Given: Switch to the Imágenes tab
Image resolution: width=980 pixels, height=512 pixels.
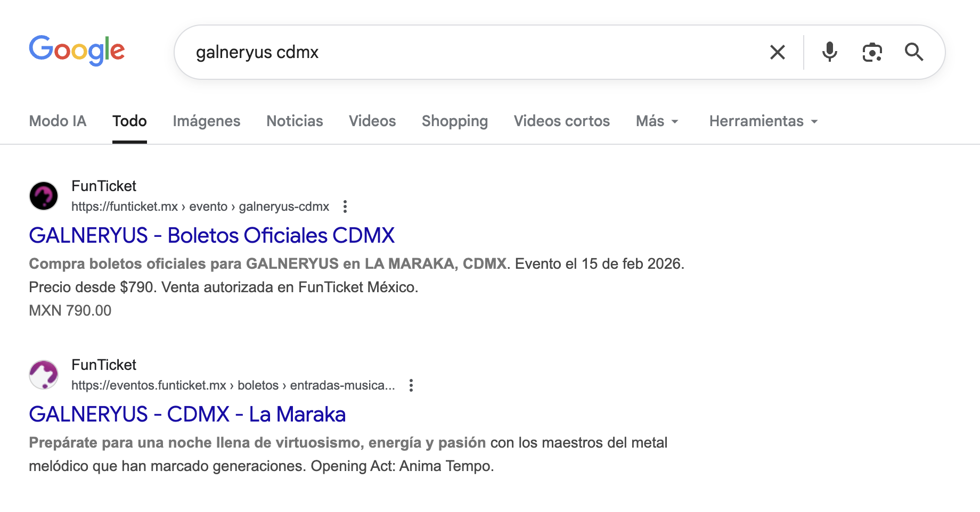Looking at the screenshot, I should [x=206, y=121].
